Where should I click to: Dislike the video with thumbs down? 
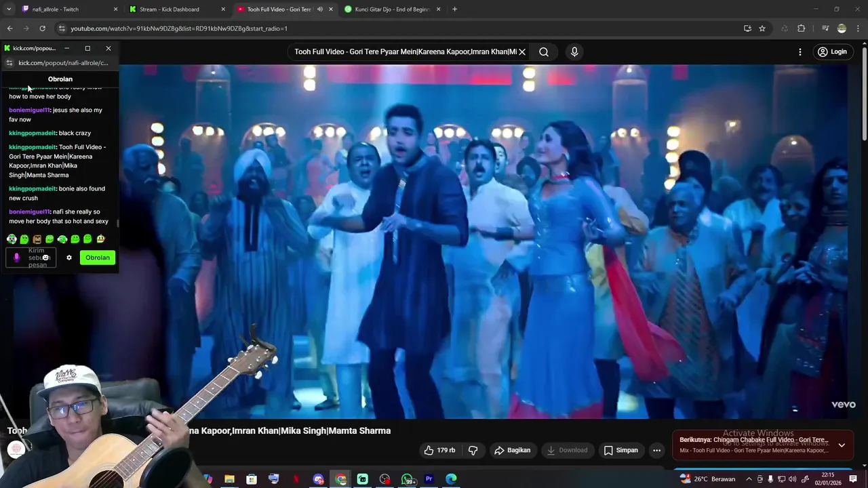(473, 450)
